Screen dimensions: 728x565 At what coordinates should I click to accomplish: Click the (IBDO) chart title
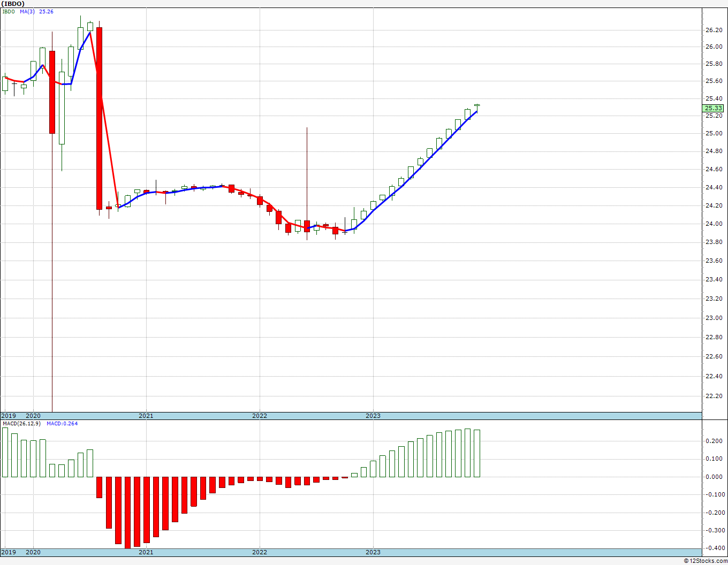13,4
